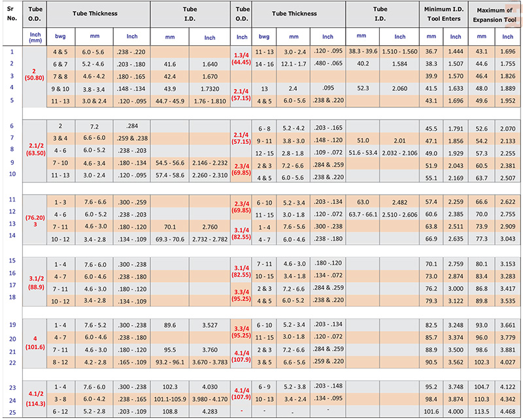Select the tube I.D. value '2.482'
Screen dimensions: 523x420
click(x=399, y=202)
